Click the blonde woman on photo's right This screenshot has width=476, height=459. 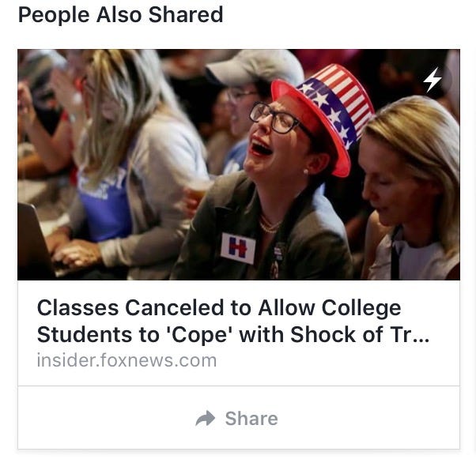(x=410, y=188)
